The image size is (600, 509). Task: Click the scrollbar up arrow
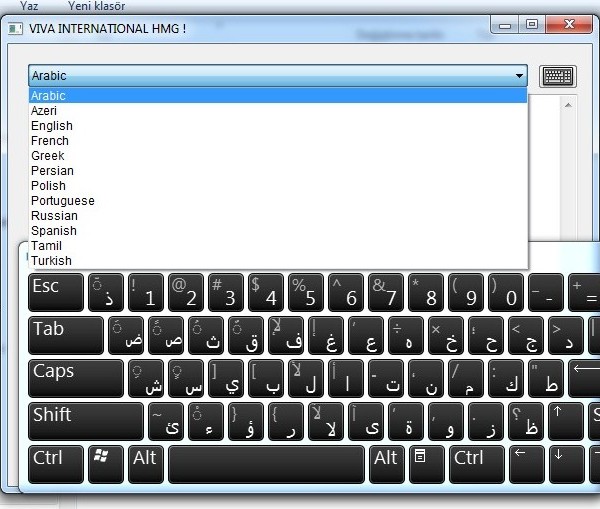568,105
